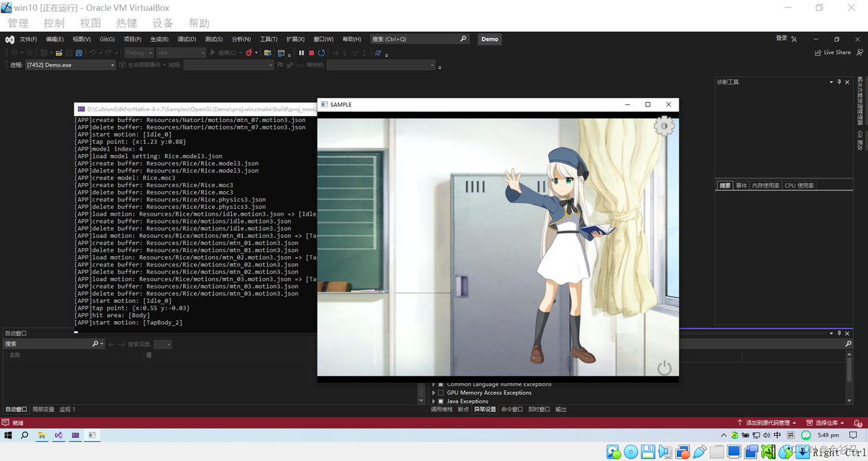Open File Explorer from the taskbar
Viewport: 868px width, 461px height.
coord(42,435)
